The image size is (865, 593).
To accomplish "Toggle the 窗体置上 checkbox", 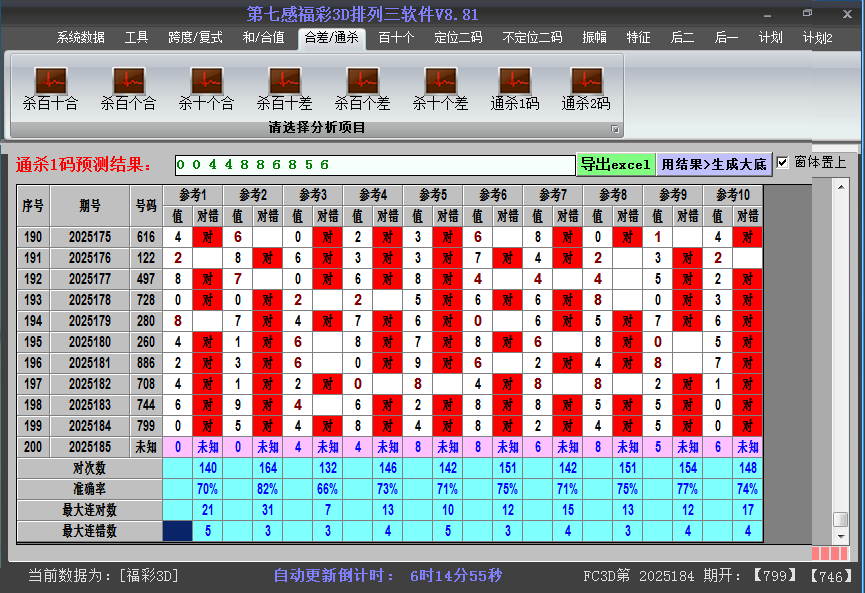I will coord(782,163).
